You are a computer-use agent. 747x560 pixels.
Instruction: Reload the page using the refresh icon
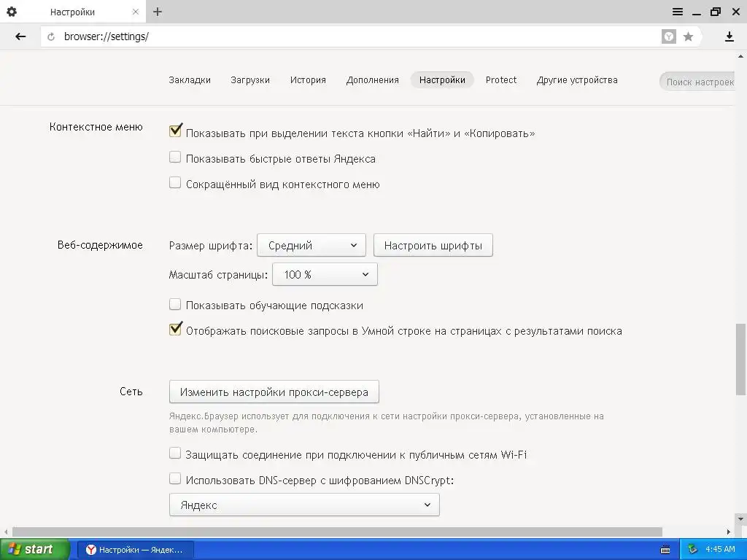coord(51,36)
